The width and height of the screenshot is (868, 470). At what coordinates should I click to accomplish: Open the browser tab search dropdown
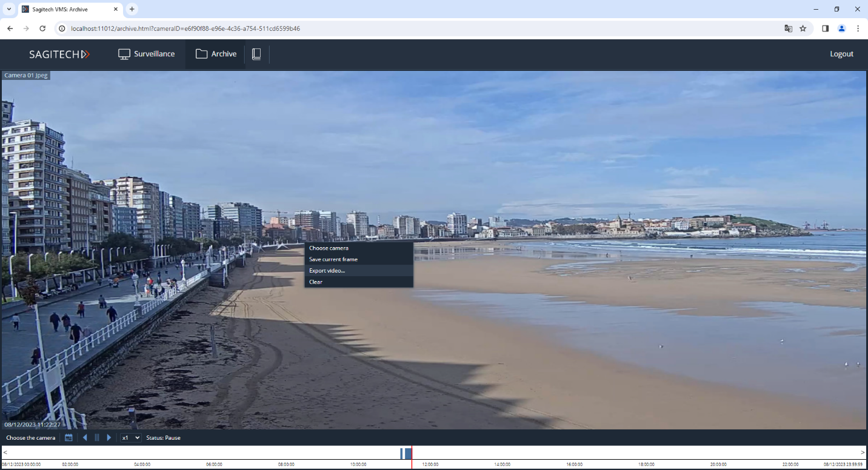[8, 9]
